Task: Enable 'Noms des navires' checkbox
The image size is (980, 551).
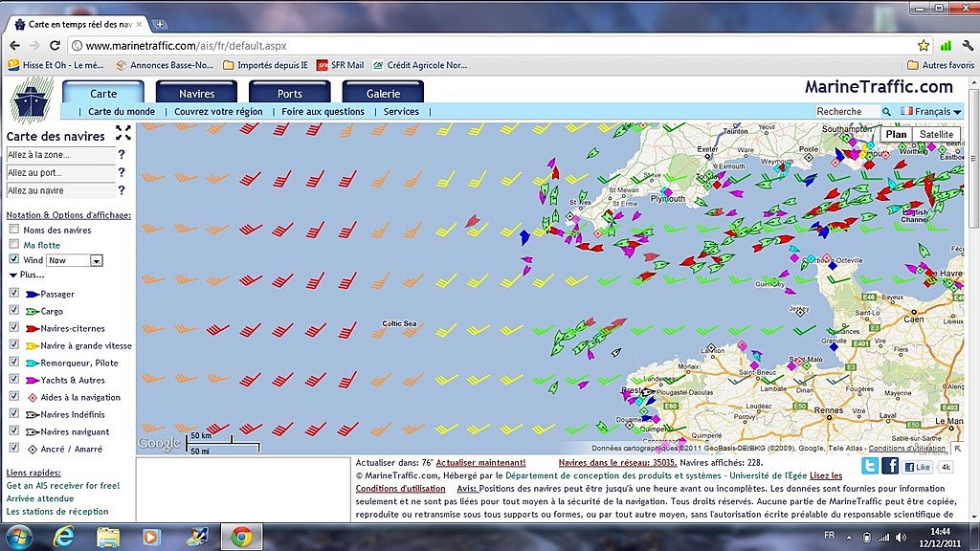Action: (x=13, y=230)
